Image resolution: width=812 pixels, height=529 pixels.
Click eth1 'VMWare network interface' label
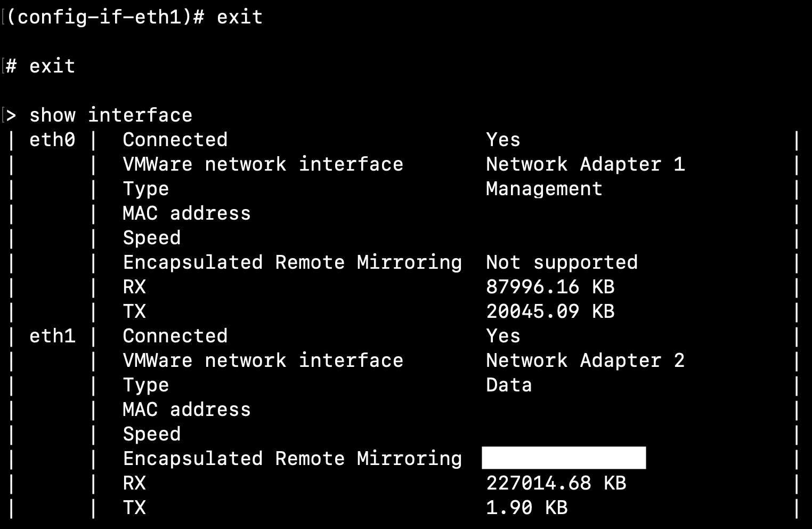[x=263, y=360]
